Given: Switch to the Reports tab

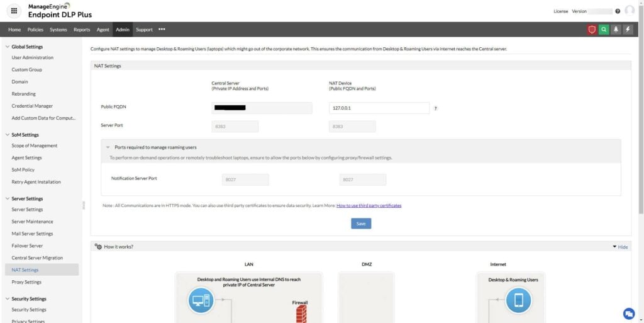Looking at the screenshot, I should click(82, 30).
